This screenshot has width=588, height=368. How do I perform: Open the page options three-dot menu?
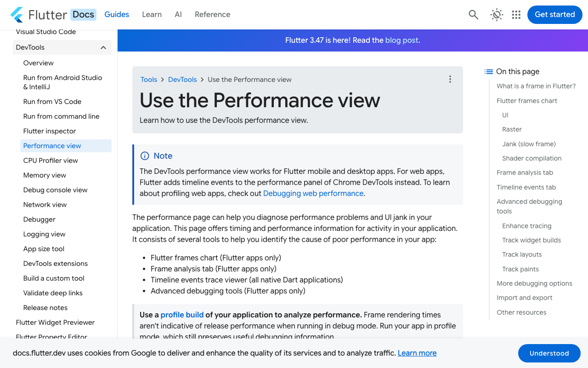coord(450,79)
